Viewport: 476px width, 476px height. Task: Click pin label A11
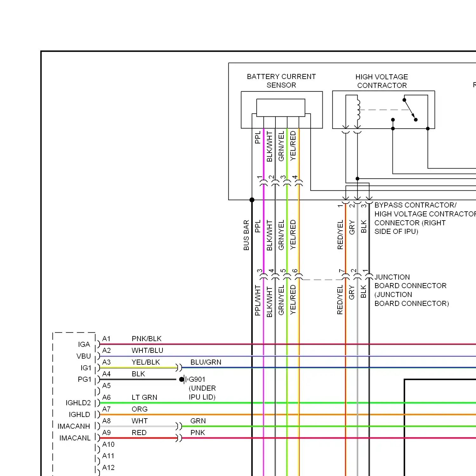tap(108, 456)
